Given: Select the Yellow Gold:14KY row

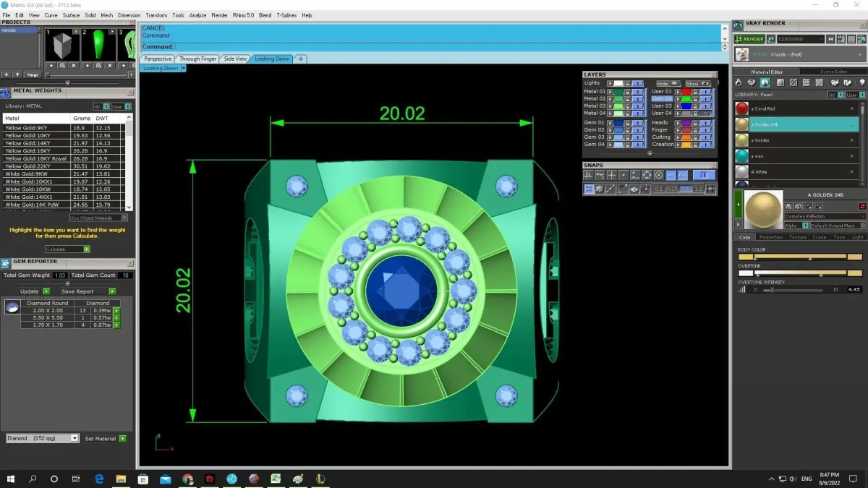Looking at the screenshot, I should point(64,143).
